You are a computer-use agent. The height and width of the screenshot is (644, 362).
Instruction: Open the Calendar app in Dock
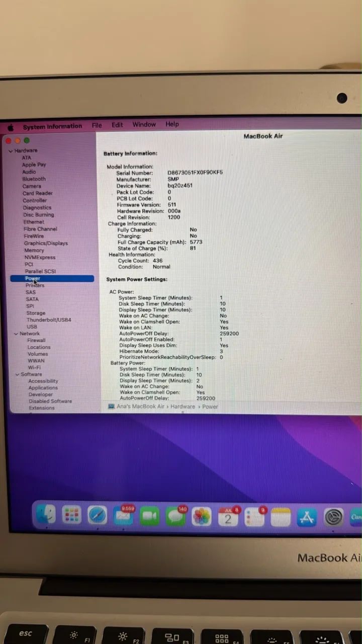click(x=228, y=517)
